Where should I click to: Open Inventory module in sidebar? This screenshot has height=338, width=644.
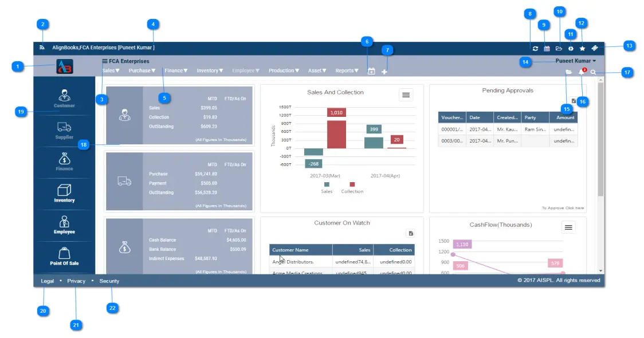tap(65, 194)
